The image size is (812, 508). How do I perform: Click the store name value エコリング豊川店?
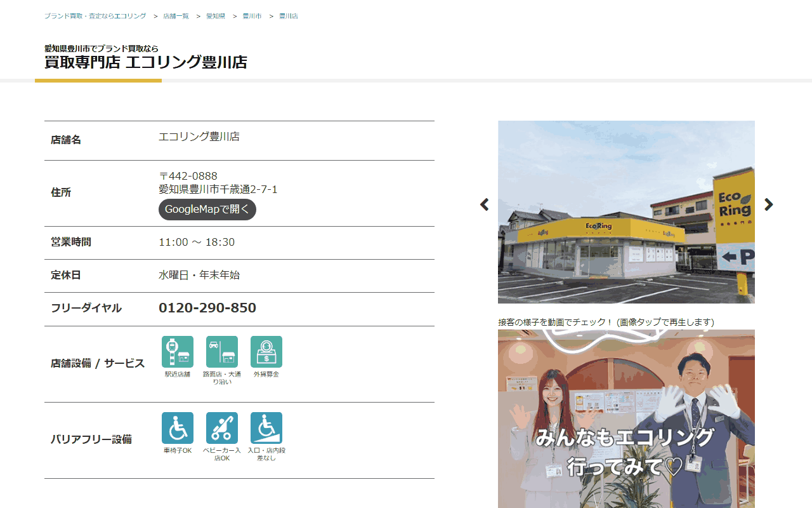click(x=199, y=137)
